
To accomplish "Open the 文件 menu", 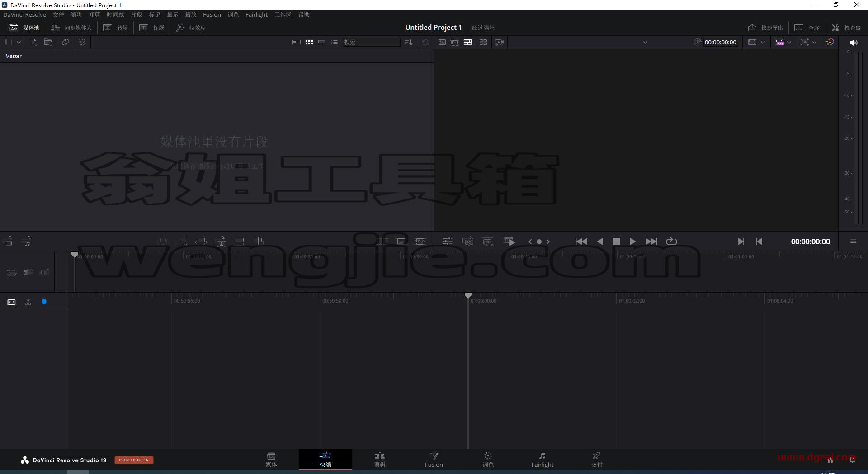I will (x=58, y=14).
